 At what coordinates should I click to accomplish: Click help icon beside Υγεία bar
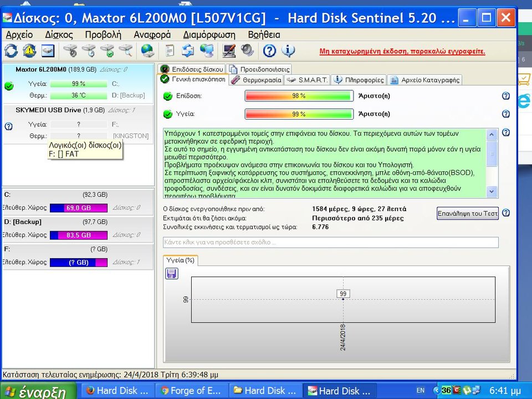click(x=505, y=114)
